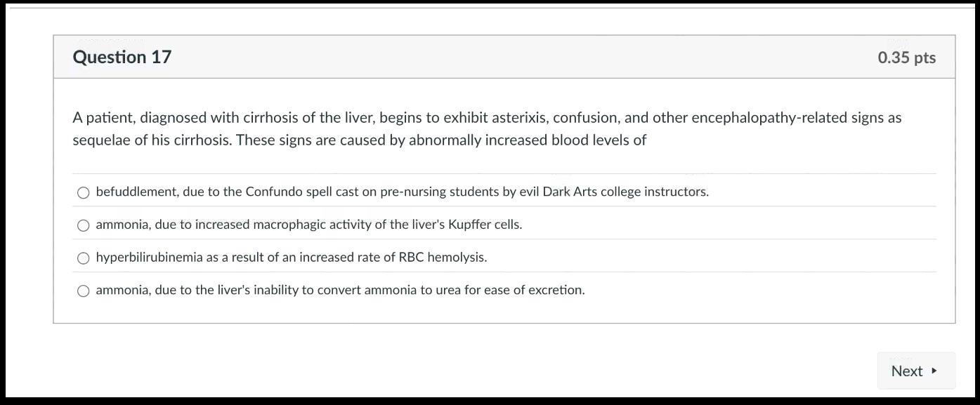The width and height of the screenshot is (980, 405).
Task: Click the question line starting 'A patient, diagnosed'
Action: [486, 117]
